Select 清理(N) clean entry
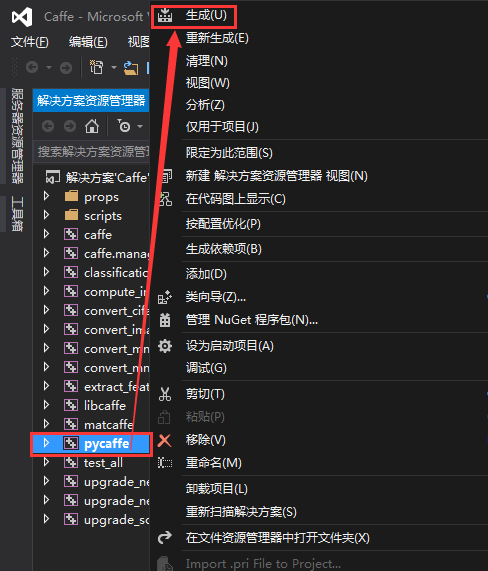488x571 pixels. pyautogui.click(x=206, y=61)
